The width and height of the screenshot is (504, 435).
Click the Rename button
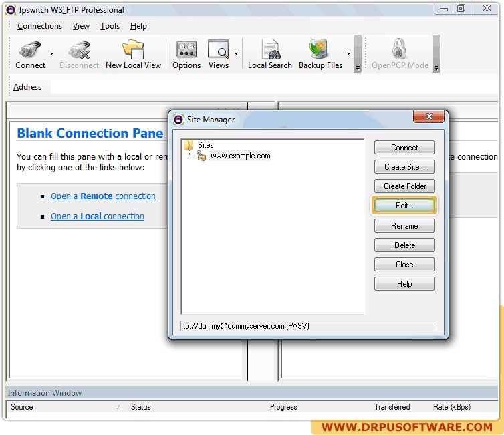(x=404, y=226)
